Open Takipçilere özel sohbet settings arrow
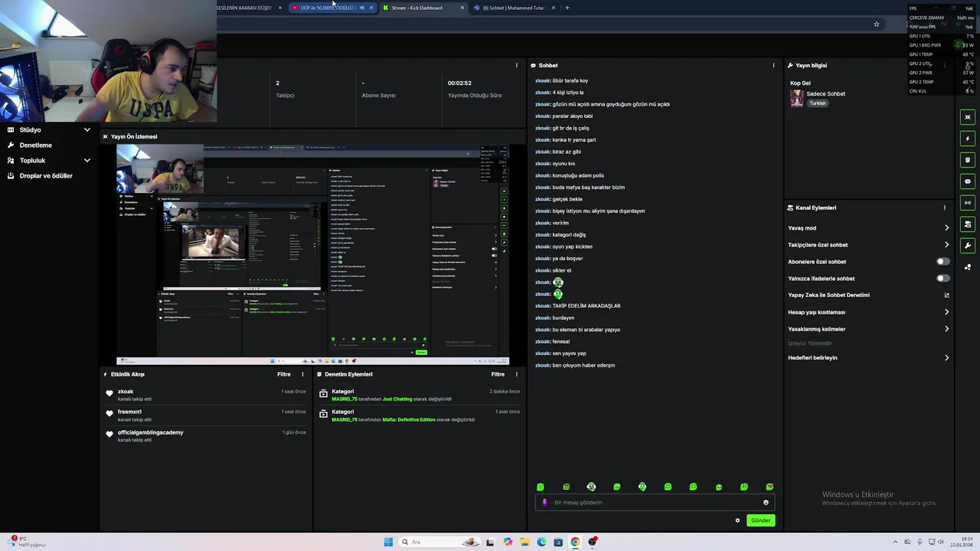The width and height of the screenshot is (980, 551). click(946, 245)
